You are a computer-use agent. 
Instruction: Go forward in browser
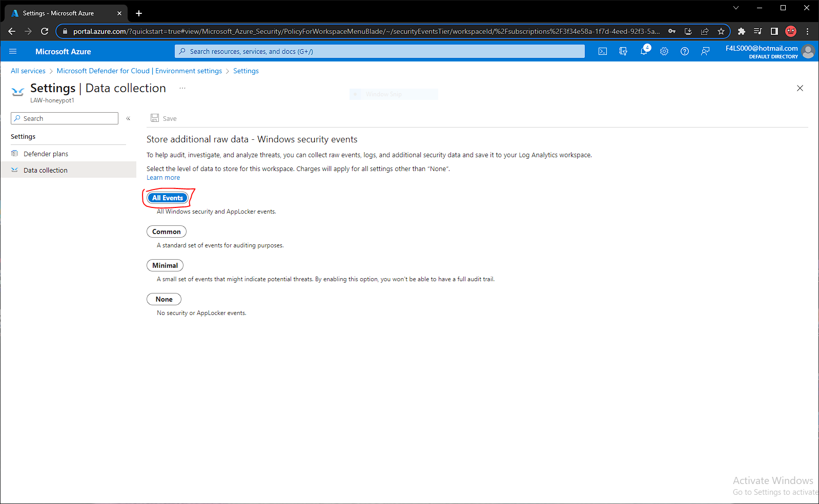[28, 31]
